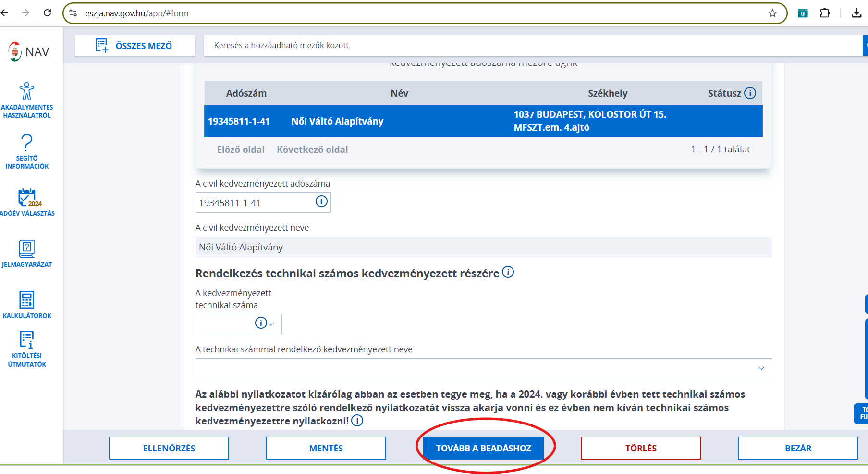Open Segítő információk help icon
Viewport: 868px width, 474px height.
[27, 143]
